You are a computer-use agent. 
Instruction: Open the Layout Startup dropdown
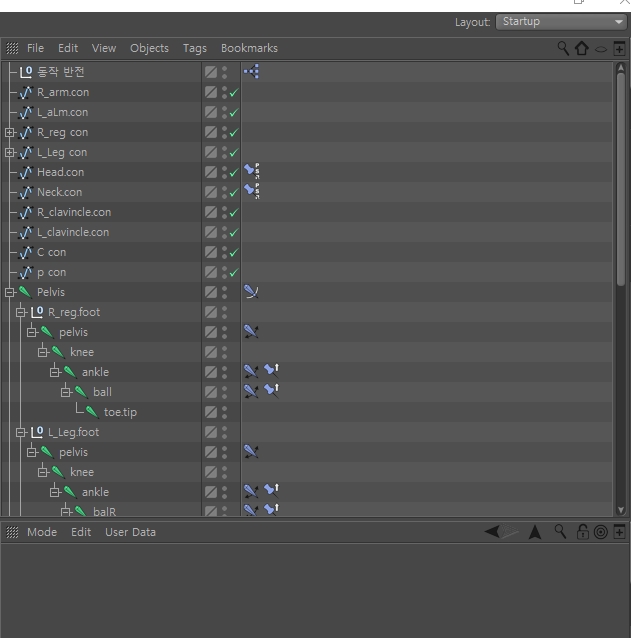[561, 22]
